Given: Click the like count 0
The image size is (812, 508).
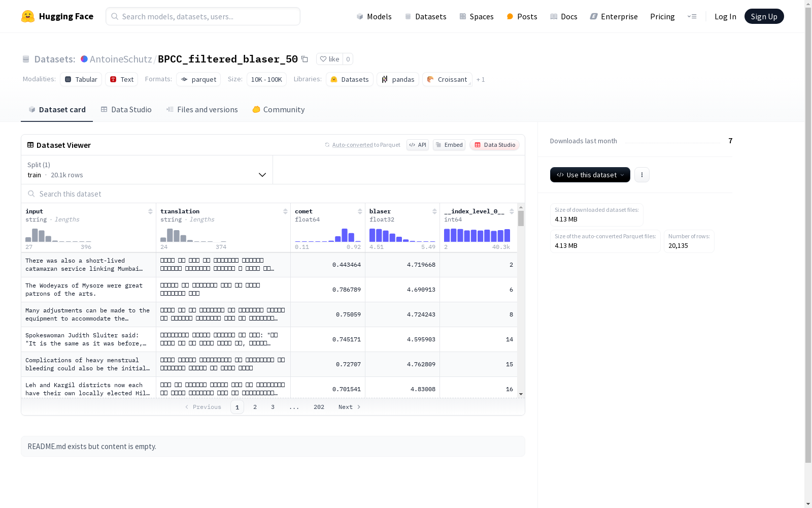Looking at the screenshot, I should 348,59.
